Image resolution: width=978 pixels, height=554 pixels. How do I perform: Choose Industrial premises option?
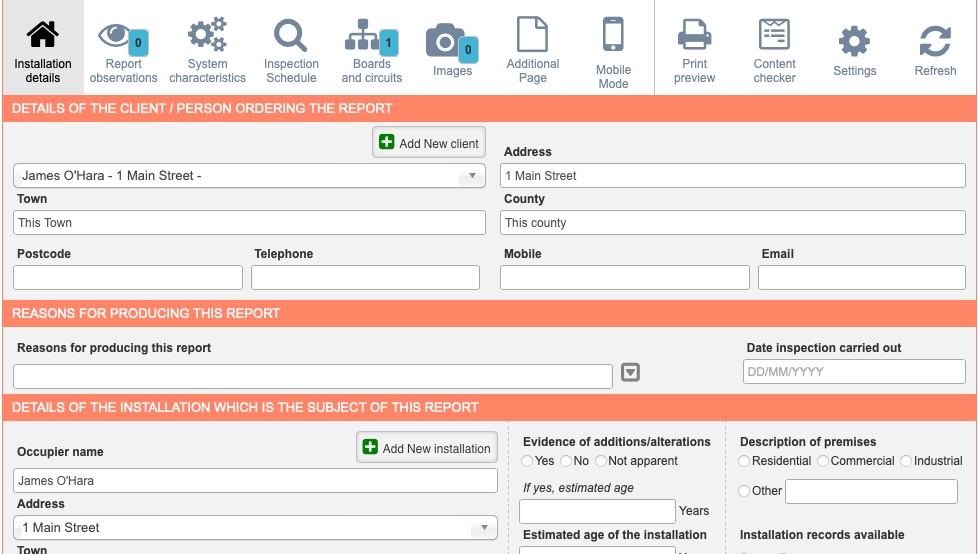[906, 461]
